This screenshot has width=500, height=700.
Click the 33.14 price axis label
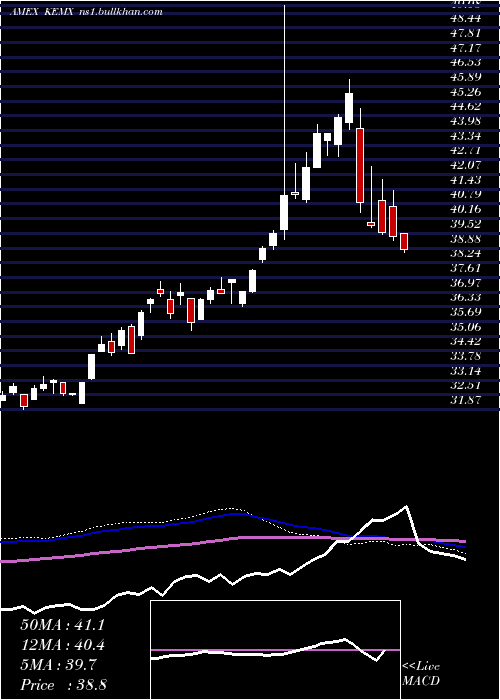pos(466,371)
